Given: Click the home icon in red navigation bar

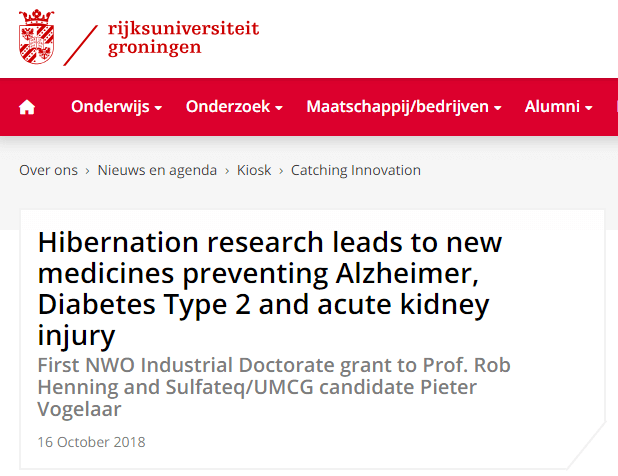Looking at the screenshot, I should point(27,107).
